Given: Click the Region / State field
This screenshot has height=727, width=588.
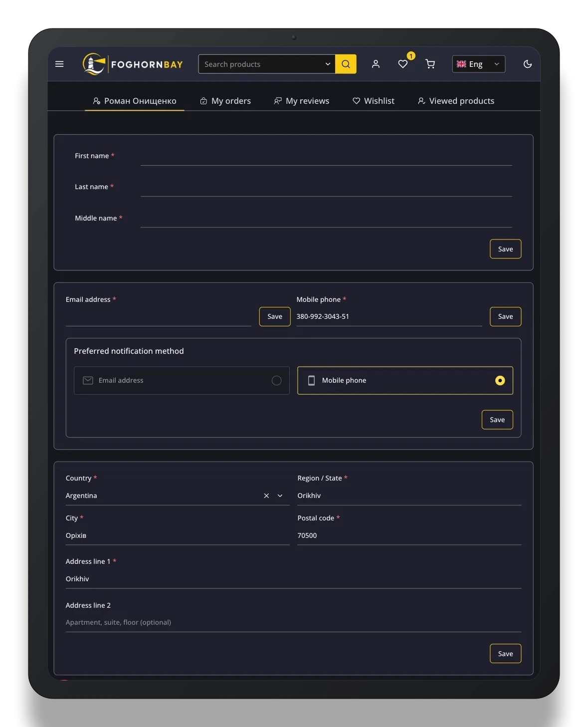Looking at the screenshot, I should click(x=409, y=496).
